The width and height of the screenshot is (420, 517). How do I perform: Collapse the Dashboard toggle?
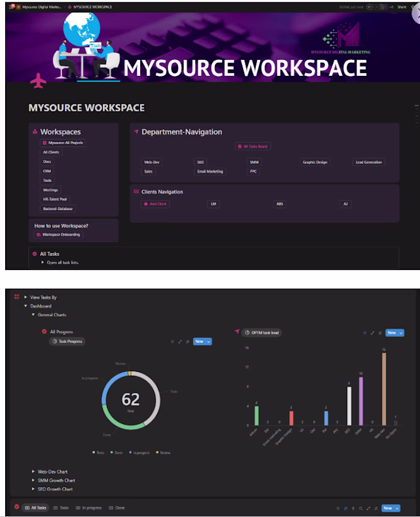coord(26,306)
